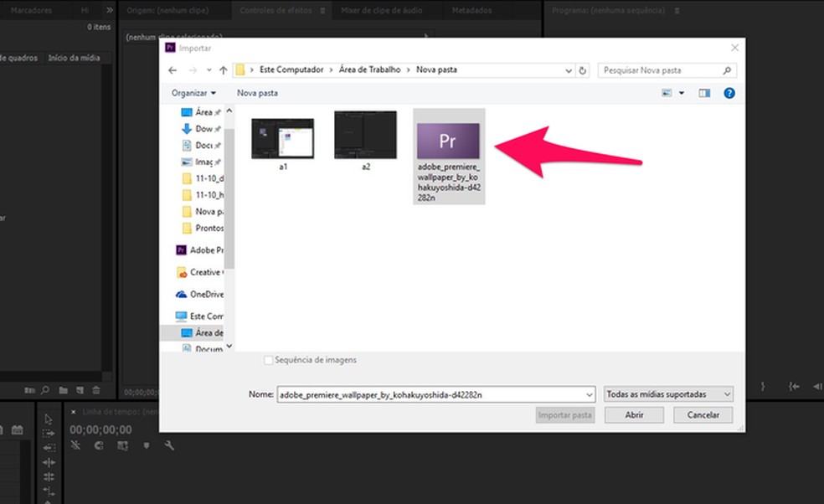Toggle timeline snap magnet icon

tap(98, 445)
